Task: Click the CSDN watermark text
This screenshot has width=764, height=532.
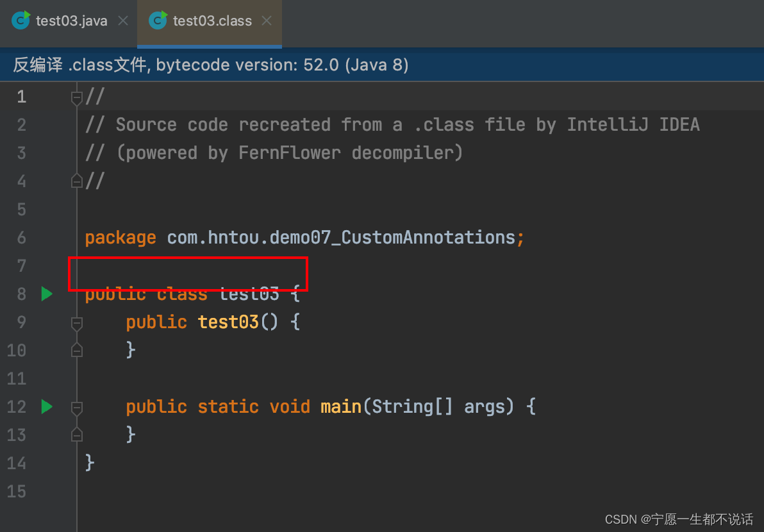Action: pyautogui.click(x=679, y=519)
